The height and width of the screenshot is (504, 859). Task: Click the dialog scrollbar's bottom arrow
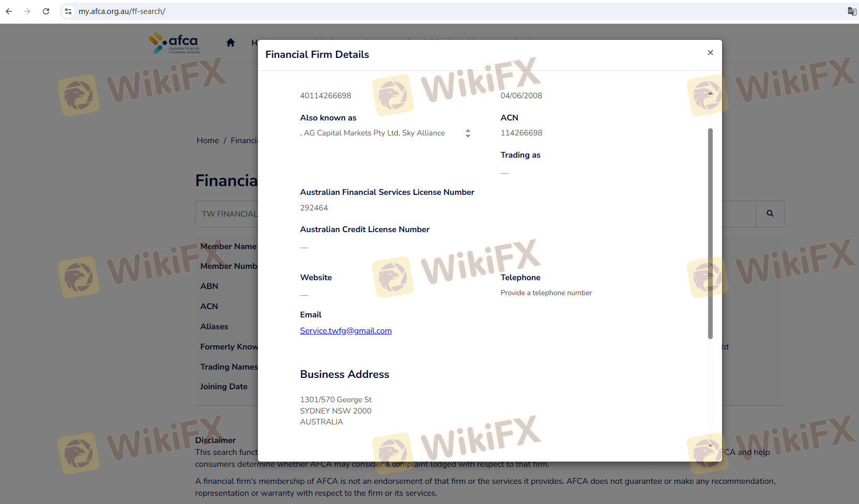tap(710, 446)
